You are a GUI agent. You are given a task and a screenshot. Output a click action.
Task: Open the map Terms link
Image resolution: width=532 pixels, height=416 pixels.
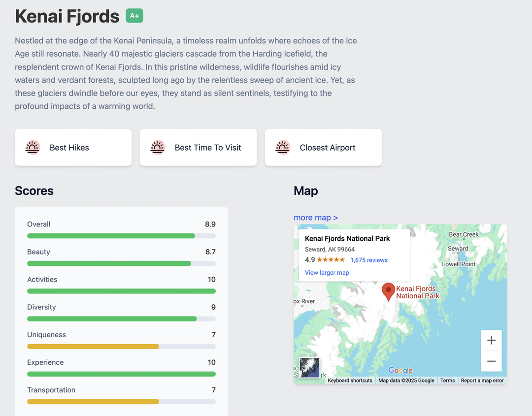(447, 381)
